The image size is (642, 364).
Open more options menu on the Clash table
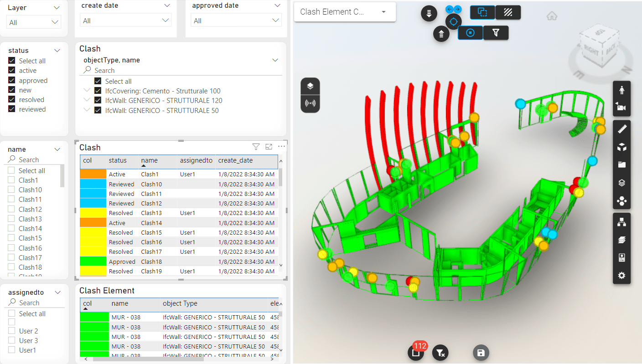[x=281, y=146]
